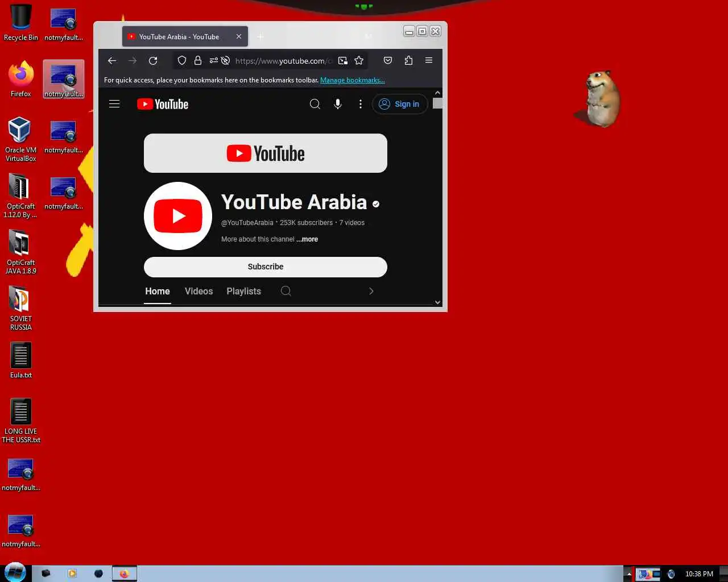
Task: Open YouTube settings three-dot menu
Action: [x=361, y=104]
